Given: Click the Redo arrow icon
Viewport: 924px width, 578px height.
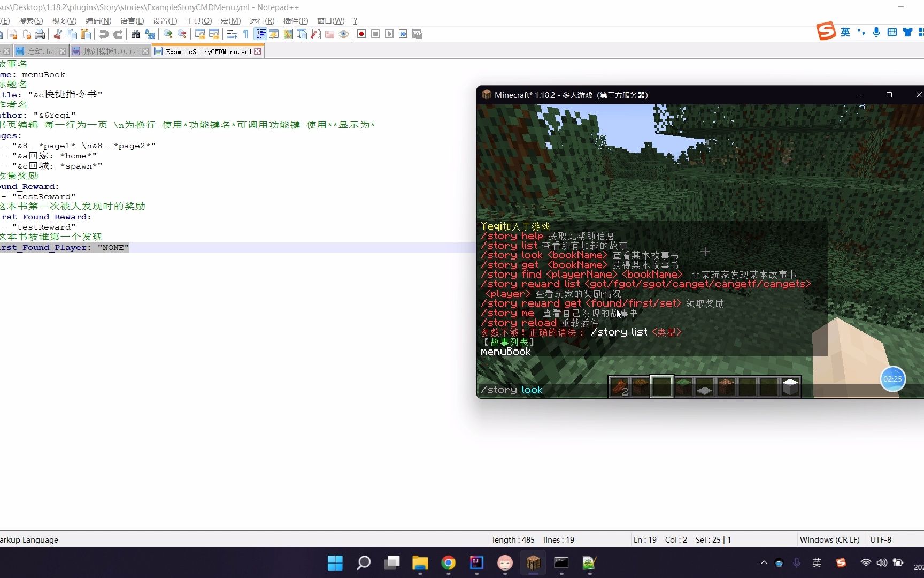Looking at the screenshot, I should [118, 34].
